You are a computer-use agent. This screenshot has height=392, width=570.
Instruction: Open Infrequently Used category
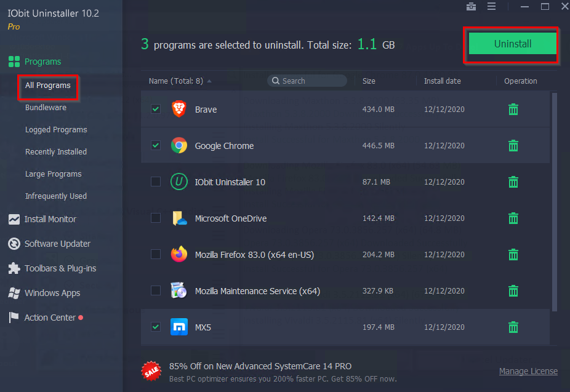56,196
